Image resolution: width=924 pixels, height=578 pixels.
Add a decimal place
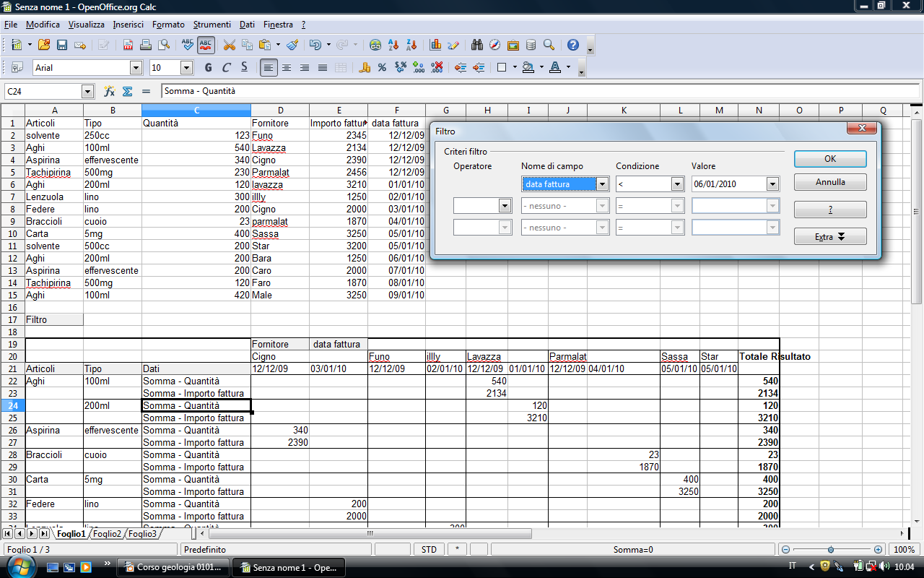point(419,67)
